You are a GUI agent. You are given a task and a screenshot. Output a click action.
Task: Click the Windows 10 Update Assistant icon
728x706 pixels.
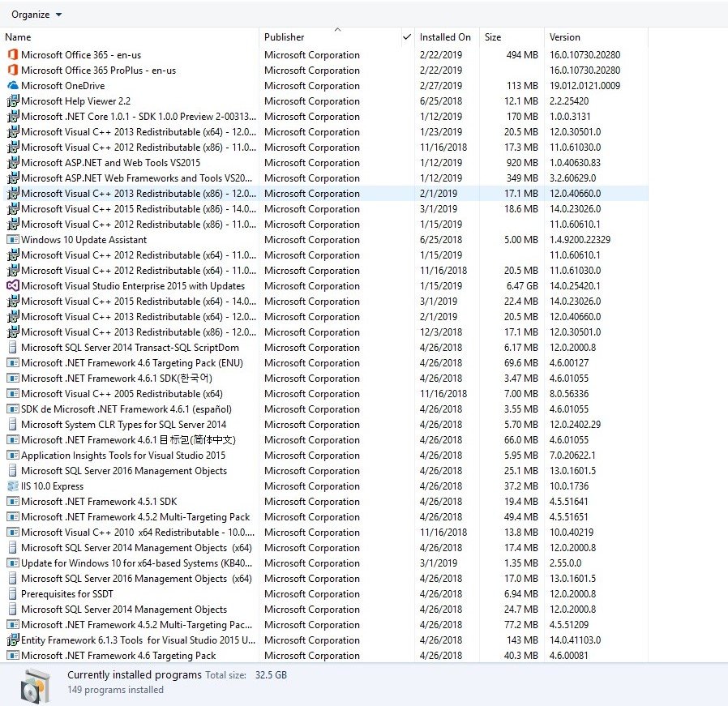tap(13, 239)
